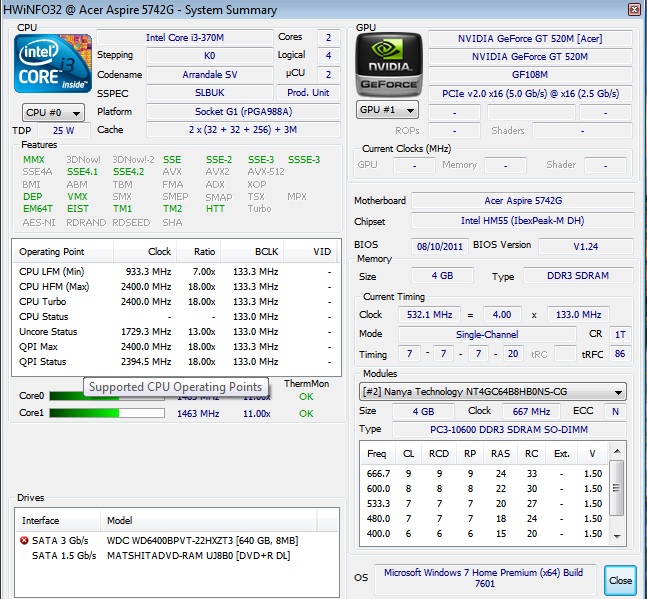Click the SSE4.2 feature label

pos(128,172)
